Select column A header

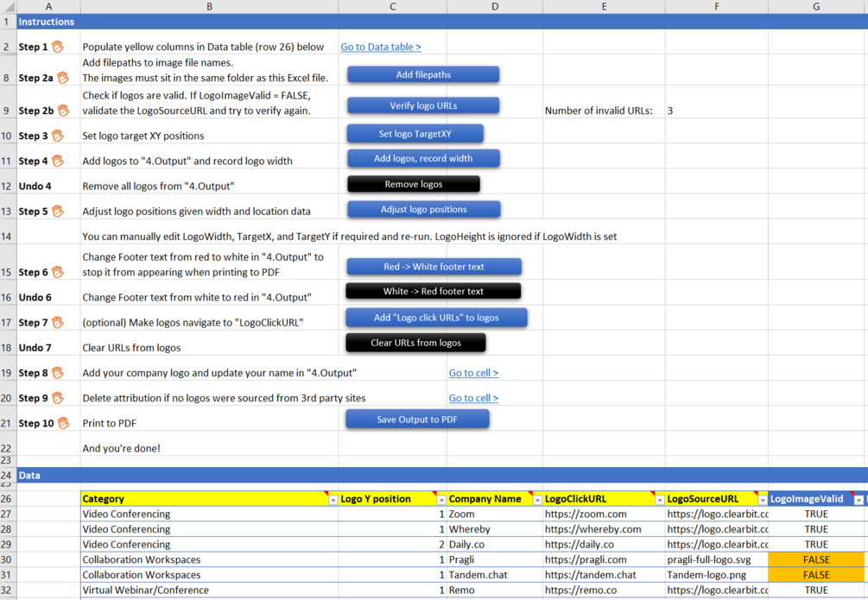48,7
